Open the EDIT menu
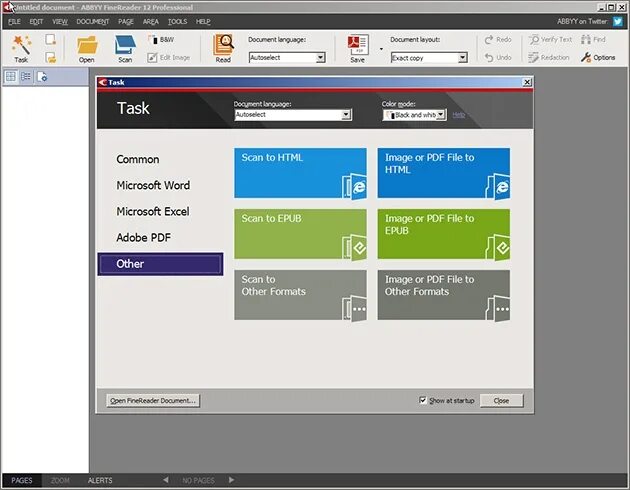This screenshot has height=490, width=630. 36,22
